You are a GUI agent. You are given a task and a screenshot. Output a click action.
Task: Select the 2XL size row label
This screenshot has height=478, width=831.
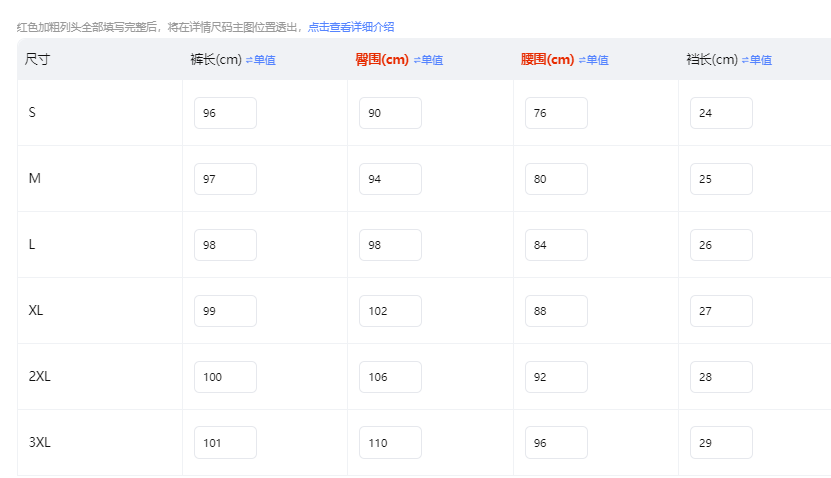[x=40, y=376]
